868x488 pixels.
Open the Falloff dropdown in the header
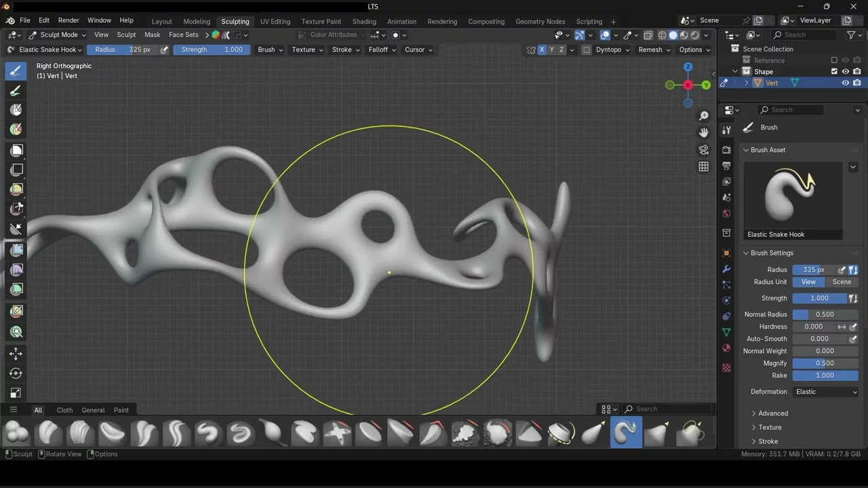coord(382,49)
